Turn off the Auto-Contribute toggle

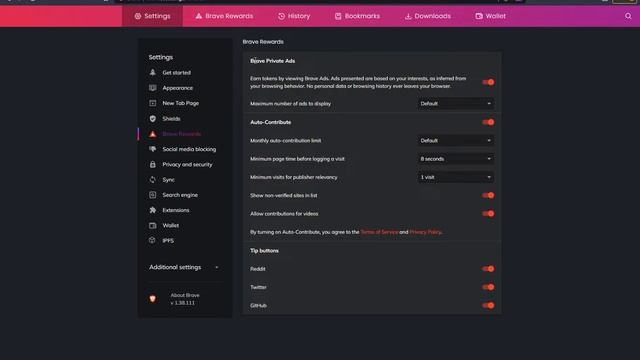click(x=488, y=122)
